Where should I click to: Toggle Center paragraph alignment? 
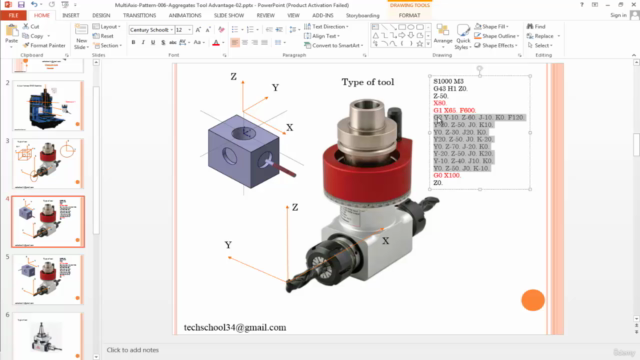point(245,42)
